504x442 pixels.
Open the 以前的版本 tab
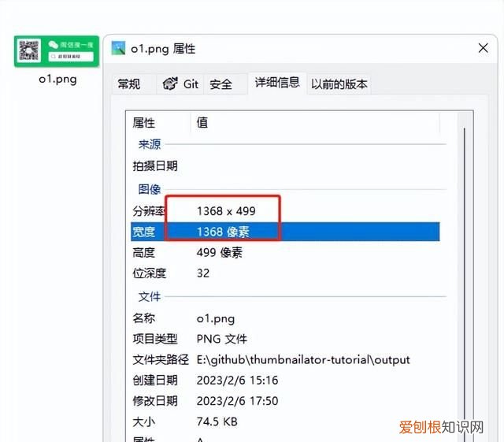(339, 84)
